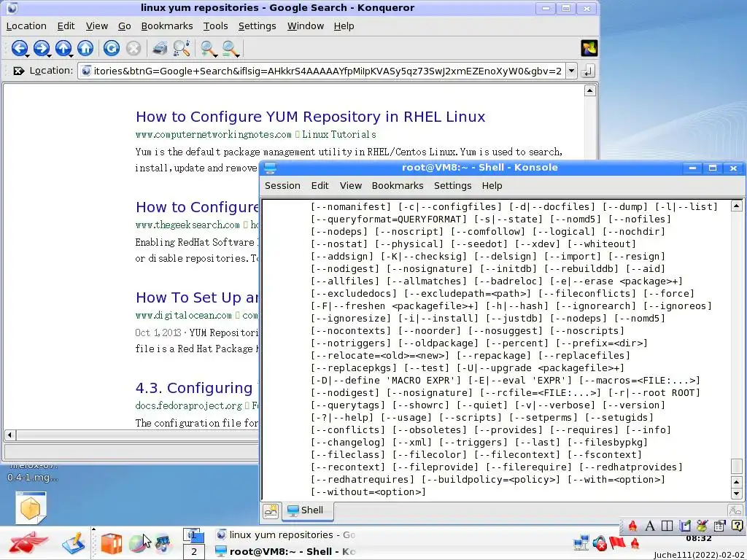
Task: Expand the zoom-out magnifier dropdown arrow
Action: (239, 55)
